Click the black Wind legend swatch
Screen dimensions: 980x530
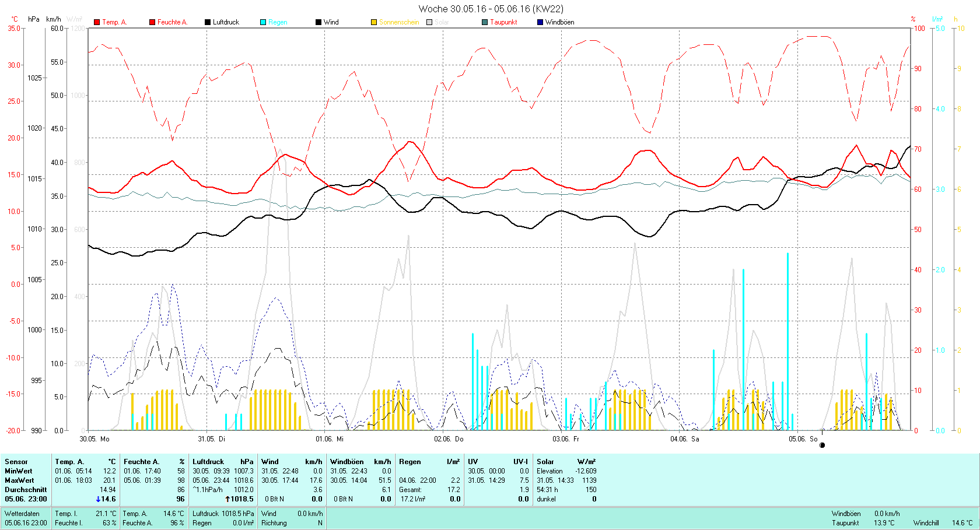coord(318,22)
